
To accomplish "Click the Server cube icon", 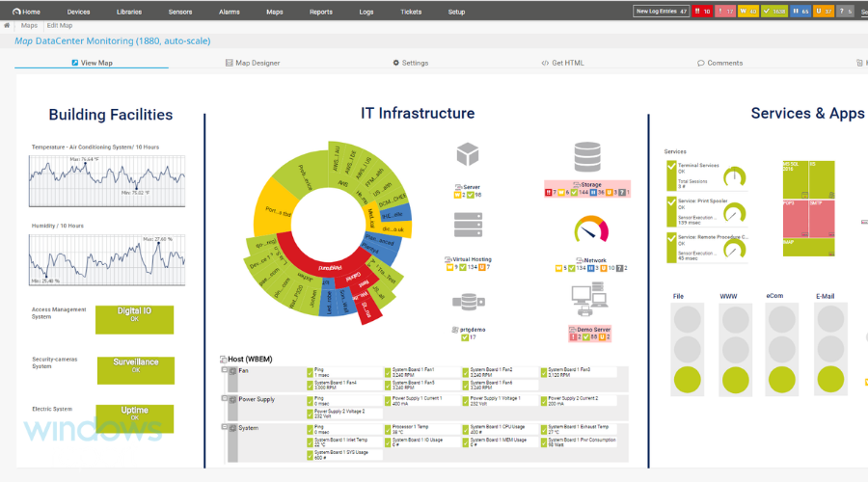I will coord(469,154).
